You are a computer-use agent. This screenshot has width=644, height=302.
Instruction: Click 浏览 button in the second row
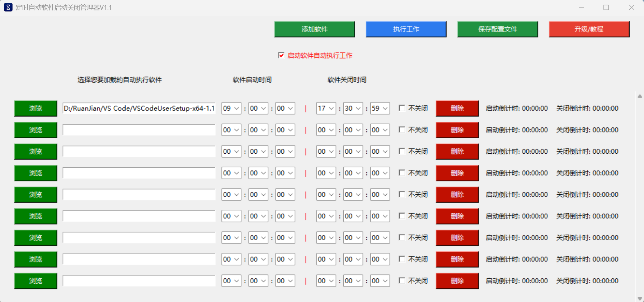[36, 130]
